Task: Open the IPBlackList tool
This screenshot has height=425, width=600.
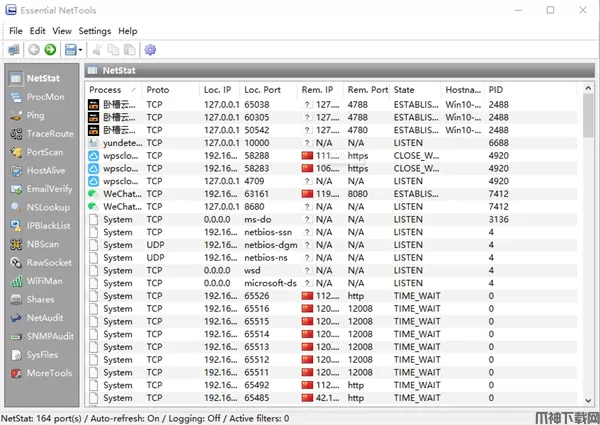Action: [x=42, y=226]
